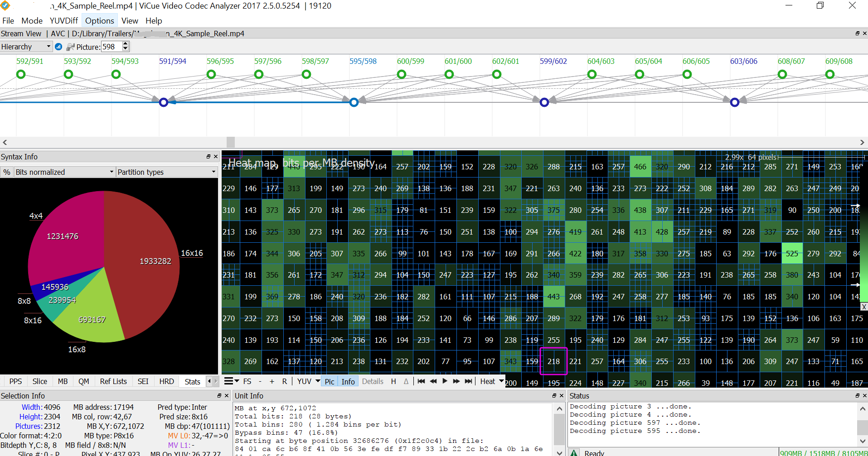Open the YUVDiff menu
Image resolution: width=868 pixels, height=456 pixels.
point(63,21)
